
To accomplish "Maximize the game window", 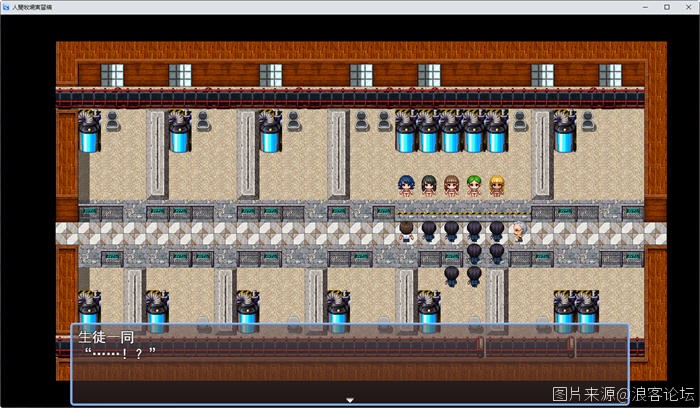I will pyautogui.click(x=667, y=6).
